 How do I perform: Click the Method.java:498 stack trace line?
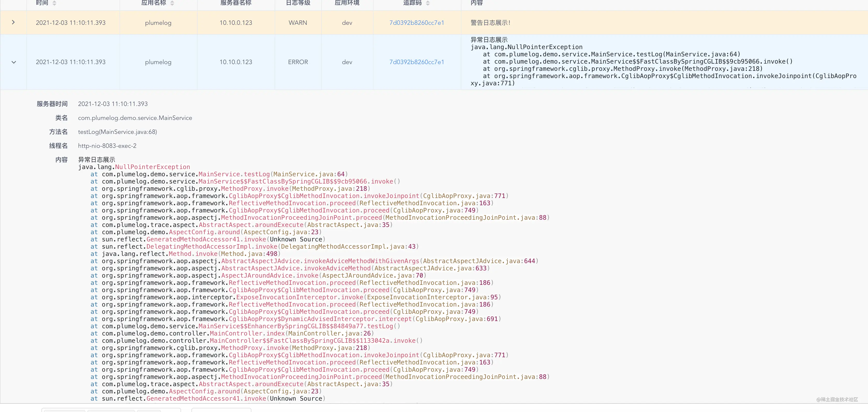[186, 254]
